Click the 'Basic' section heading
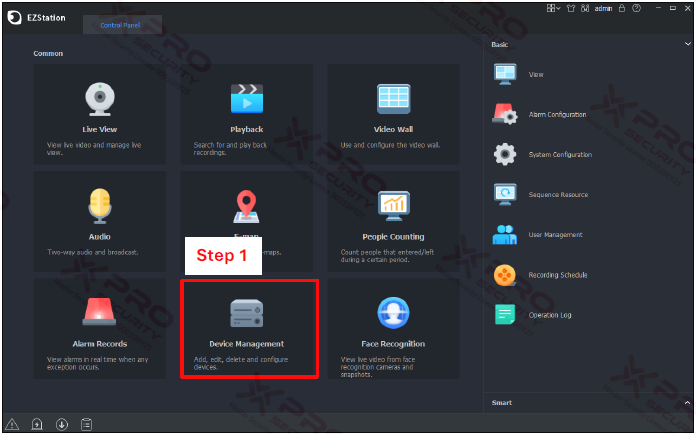696x434 pixels. [500, 44]
